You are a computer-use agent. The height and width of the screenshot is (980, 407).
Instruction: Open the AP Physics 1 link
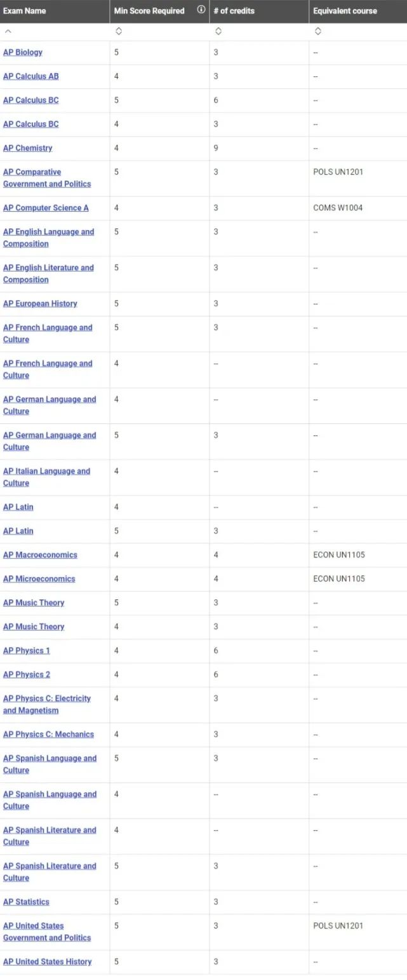27,651
